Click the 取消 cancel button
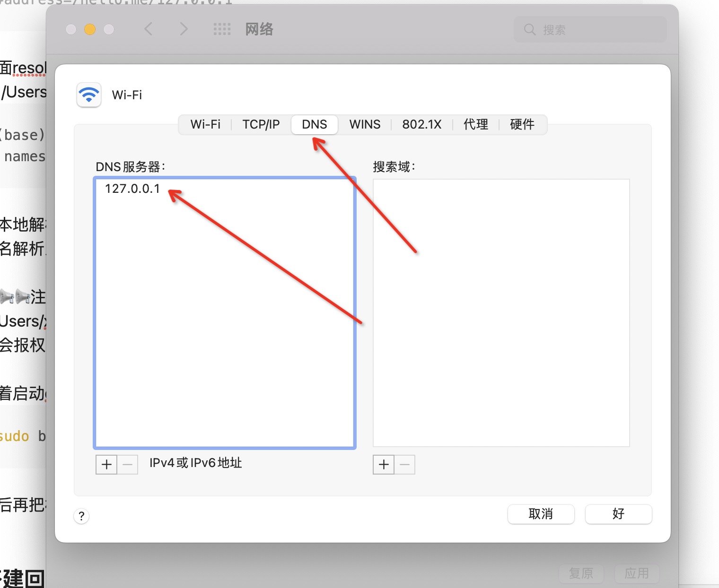 click(x=541, y=514)
